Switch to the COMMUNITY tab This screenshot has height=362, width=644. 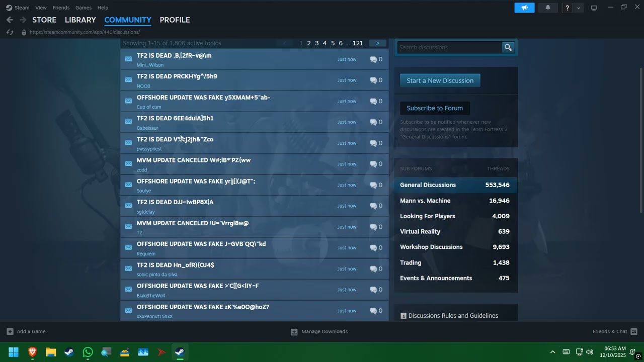(128, 20)
